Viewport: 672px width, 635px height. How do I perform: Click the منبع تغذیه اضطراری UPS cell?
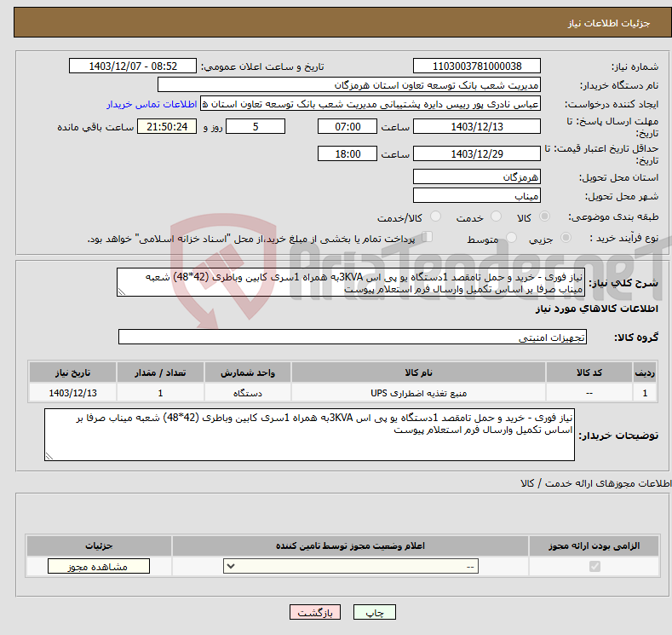tap(418, 393)
